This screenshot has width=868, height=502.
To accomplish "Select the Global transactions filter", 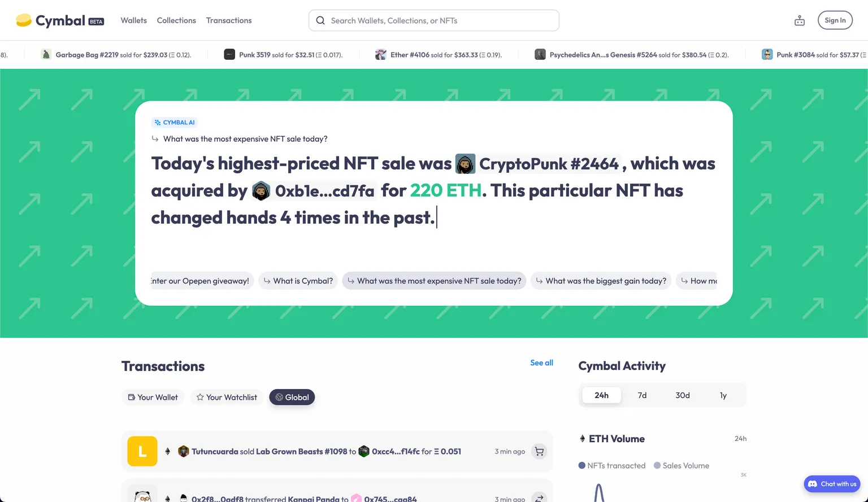I will pos(292,397).
